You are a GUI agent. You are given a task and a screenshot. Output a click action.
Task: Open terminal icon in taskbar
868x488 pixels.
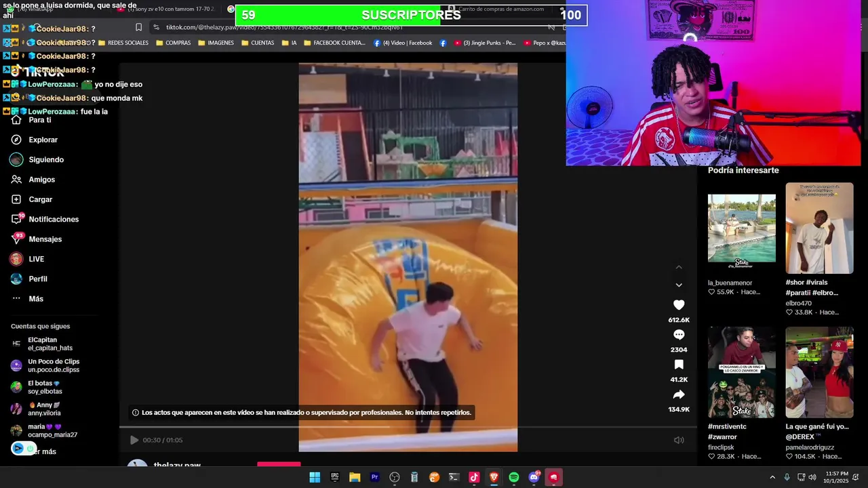454,477
